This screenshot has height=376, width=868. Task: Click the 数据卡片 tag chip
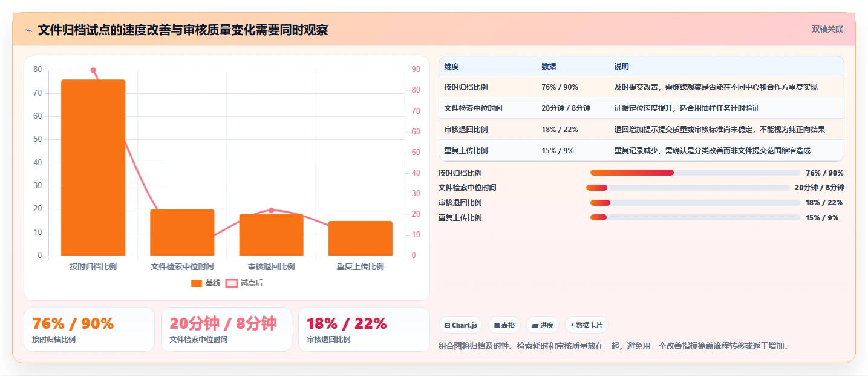587,325
